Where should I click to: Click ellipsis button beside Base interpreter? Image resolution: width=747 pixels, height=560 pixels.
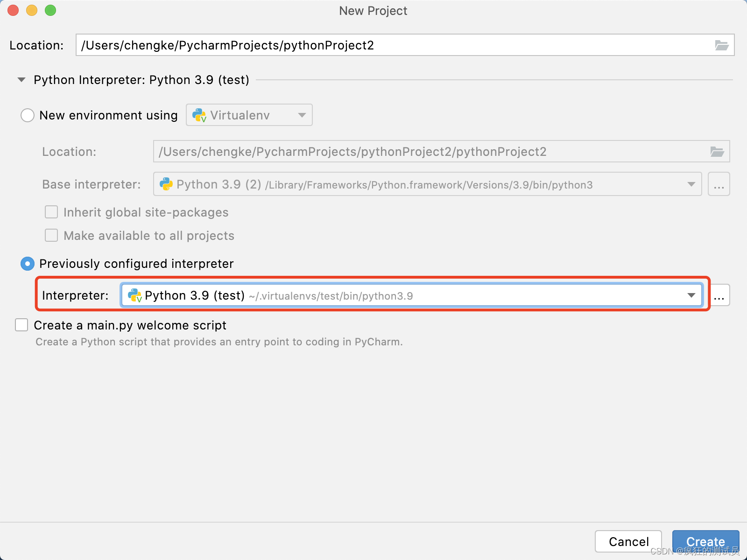[719, 184]
